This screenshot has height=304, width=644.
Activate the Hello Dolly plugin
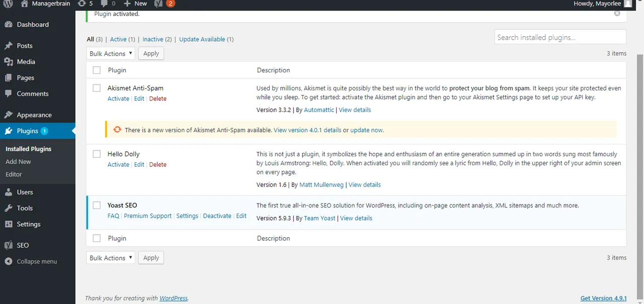118,164
